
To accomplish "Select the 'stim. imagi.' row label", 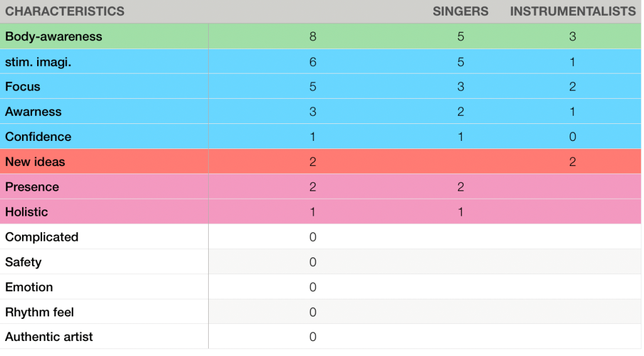I will click(x=38, y=62).
